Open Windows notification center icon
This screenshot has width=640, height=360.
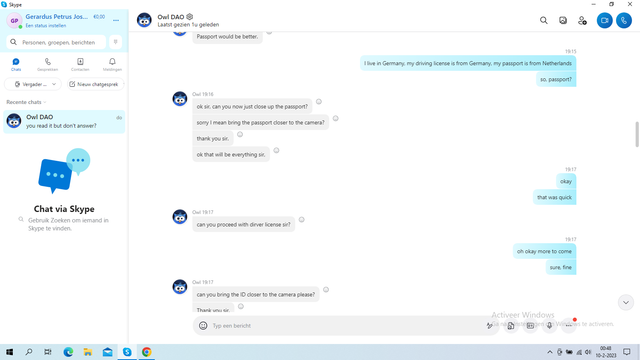[627, 352]
